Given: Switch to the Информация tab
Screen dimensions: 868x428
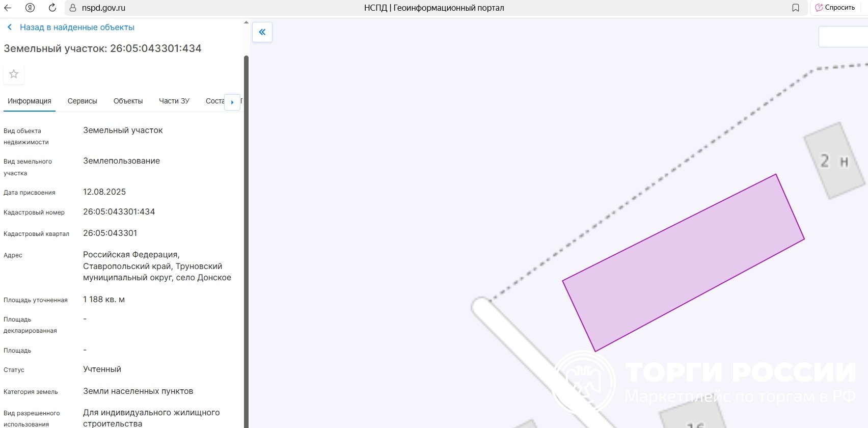Looking at the screenshot, I should (30, 101).
